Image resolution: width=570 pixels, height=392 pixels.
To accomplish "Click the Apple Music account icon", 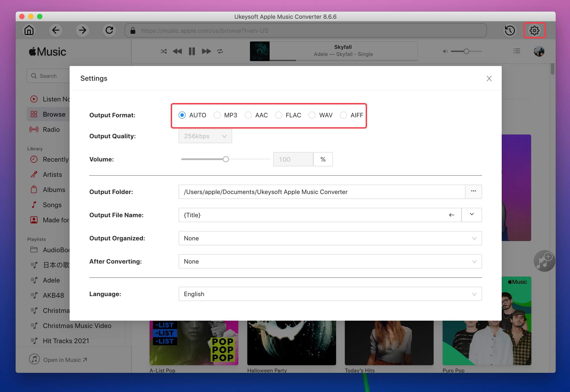I will point(539,51).
